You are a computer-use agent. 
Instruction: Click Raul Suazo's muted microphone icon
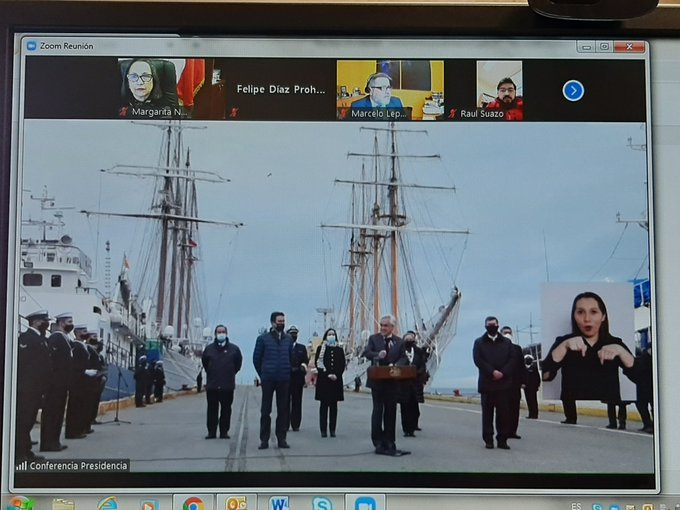(x=453, y=114)
